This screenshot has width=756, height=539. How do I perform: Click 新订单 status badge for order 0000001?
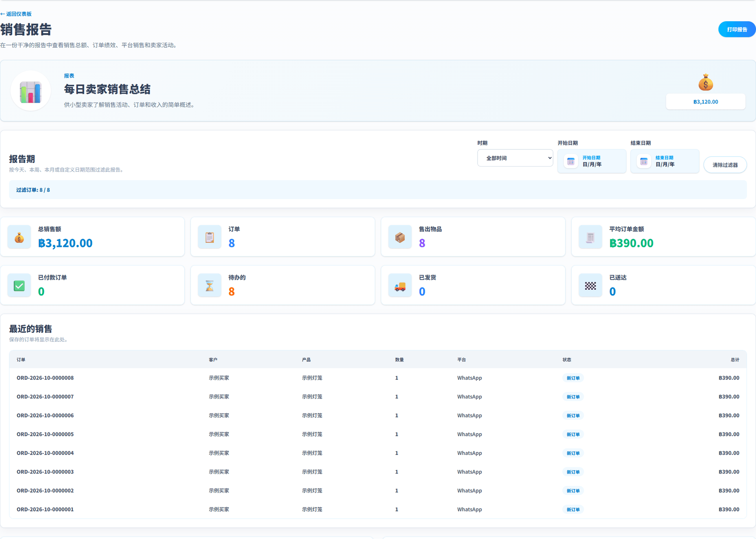pos(573,509)
